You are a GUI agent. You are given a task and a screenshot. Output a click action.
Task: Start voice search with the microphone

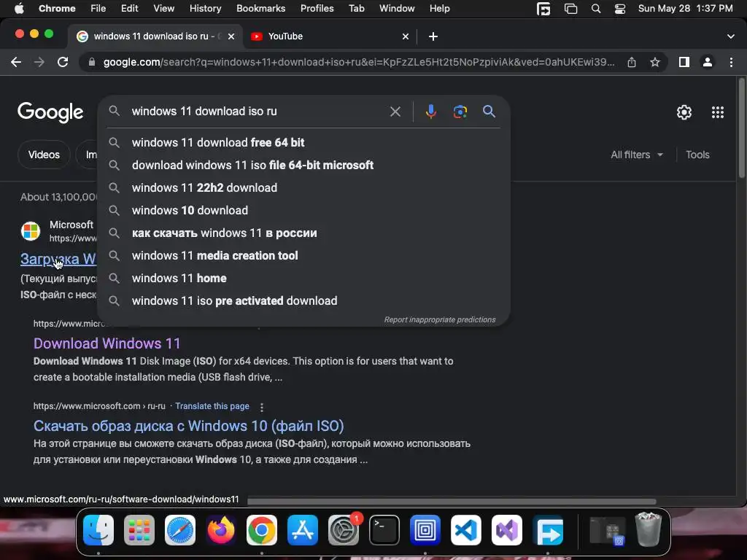click(x=430, y=112)
